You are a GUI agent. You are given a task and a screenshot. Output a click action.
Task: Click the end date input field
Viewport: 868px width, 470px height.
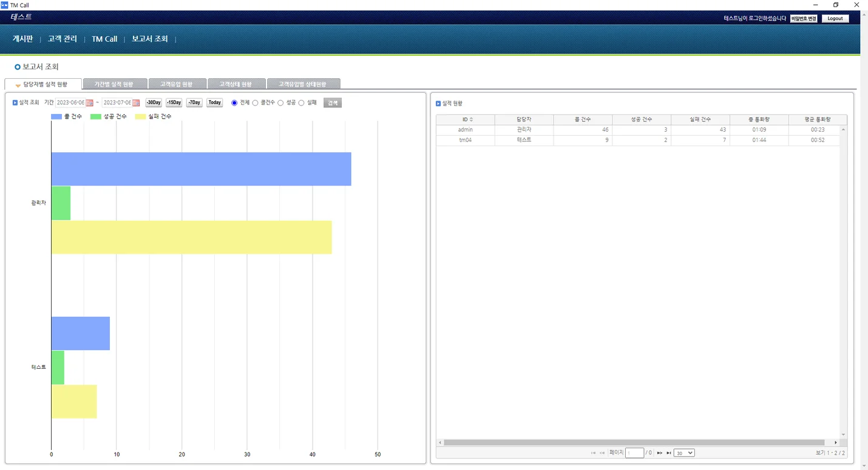(x=117, y=102)
